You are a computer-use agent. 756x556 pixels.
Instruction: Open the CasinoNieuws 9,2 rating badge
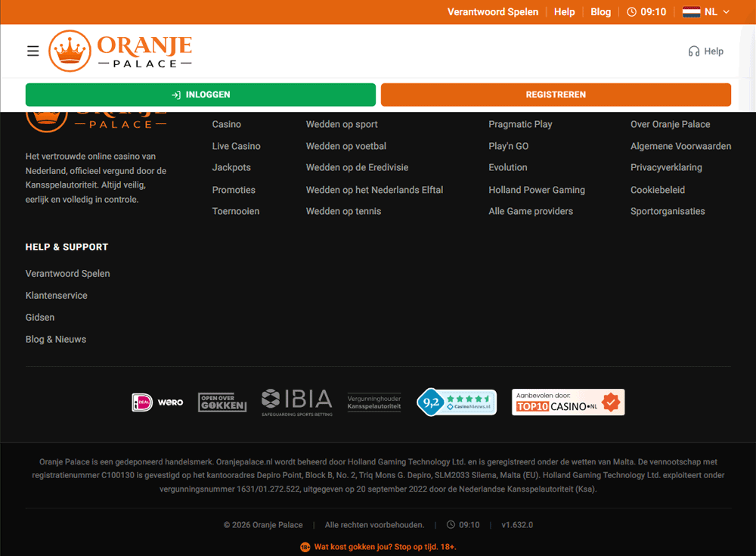pos(457,402)
